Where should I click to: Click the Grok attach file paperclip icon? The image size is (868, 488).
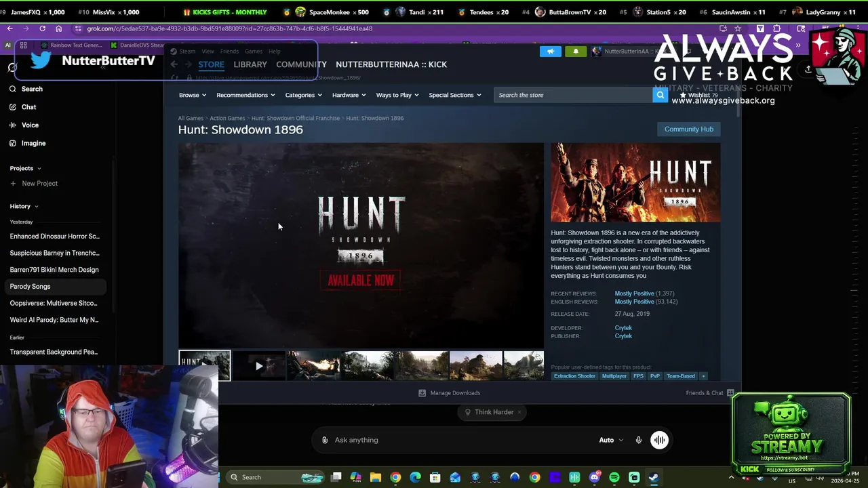click(325, 440)
